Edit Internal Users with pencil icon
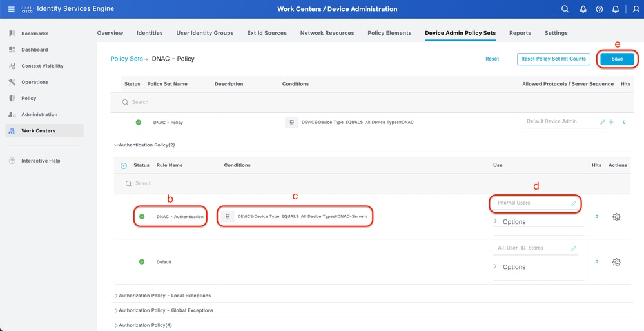The width and height of the screenshot is (644, 331). point(573,203)
